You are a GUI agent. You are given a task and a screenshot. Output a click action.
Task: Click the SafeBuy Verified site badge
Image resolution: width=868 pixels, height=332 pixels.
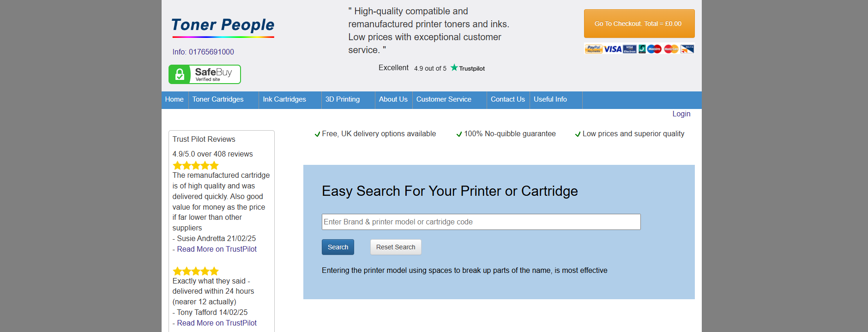pyautogui.click(x=205, y=74)
